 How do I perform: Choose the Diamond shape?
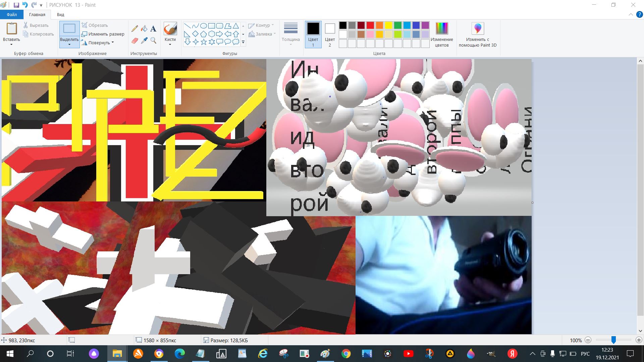[196, 34]
